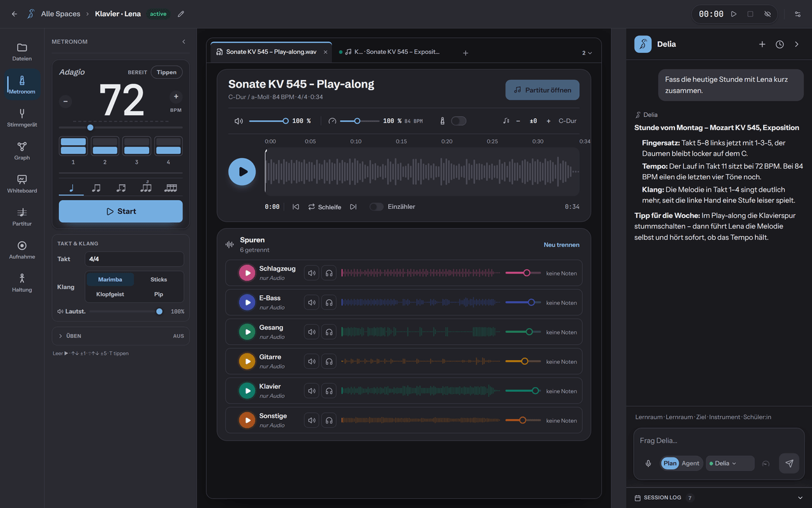The width and height of the screenshot is (812, 508).
Task: Click the Tippen tap tempo button
Action: point(167,72)
